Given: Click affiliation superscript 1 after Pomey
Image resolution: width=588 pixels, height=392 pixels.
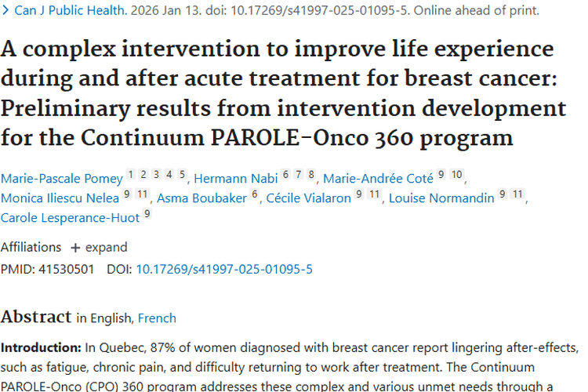Looking at the screenshot, I should coord(130,174).
